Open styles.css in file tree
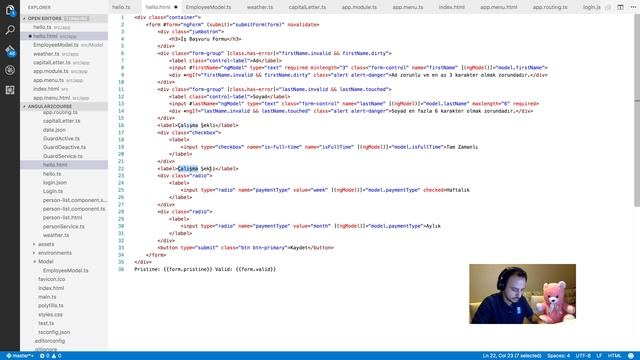The height and width of the screenshot is (360, 640). click(50, 315)
